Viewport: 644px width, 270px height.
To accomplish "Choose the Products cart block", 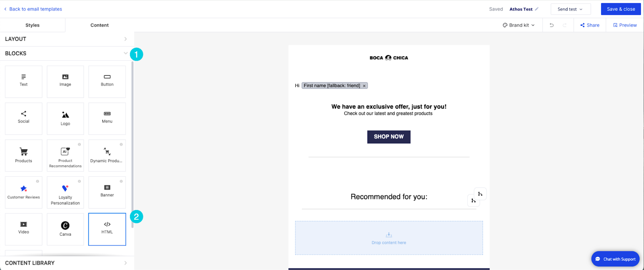I will point(24,156).
